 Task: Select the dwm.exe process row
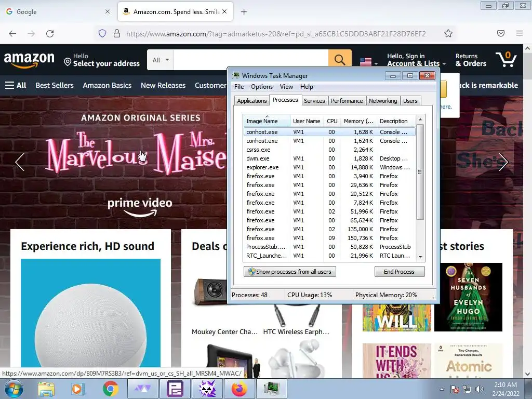[x=329, y=158]
